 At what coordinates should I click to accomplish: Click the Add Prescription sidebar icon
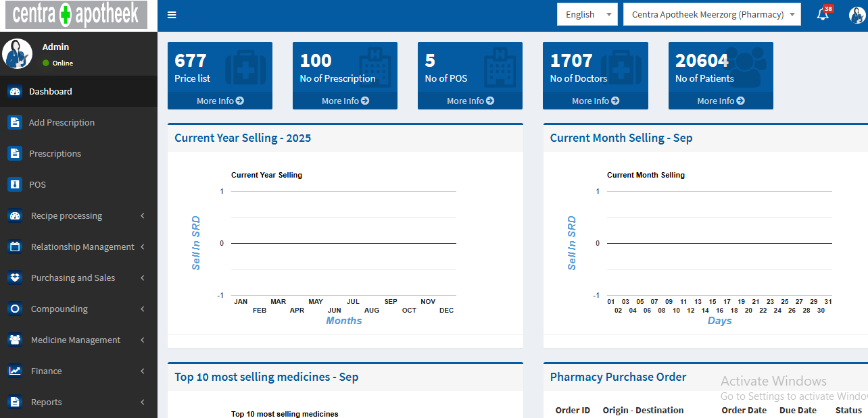tap(15, 122)
